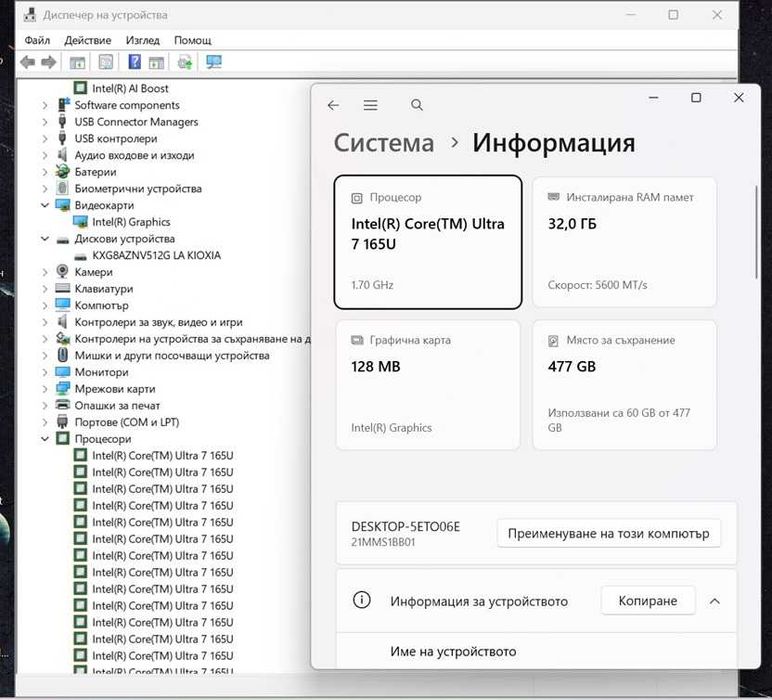Open the Графична карта info card
This screenshot has width=772, height=700.
(x=428, y=384)
